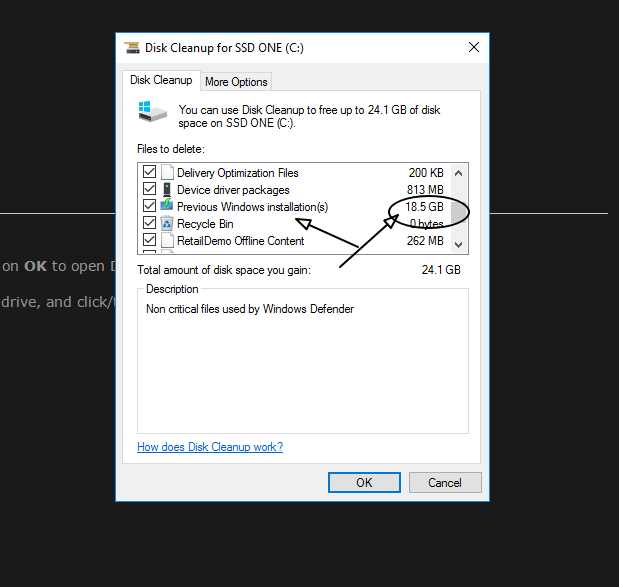Select the 'Delivery Optimization Files' row text
Screen dimensions: 619x587
coord(238,173)
